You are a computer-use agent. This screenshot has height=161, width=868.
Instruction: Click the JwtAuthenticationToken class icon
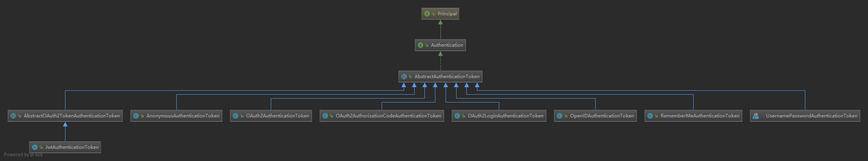pyautogui.click(x=35, y=147)
